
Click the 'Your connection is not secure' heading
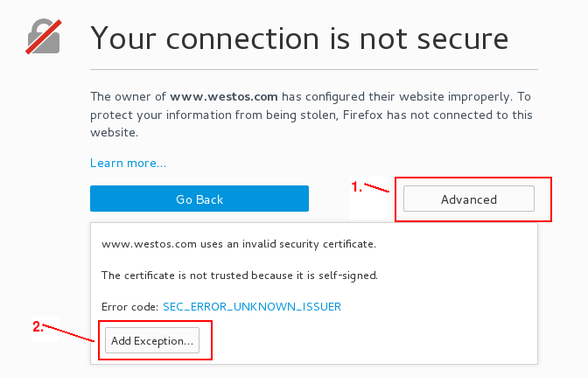click(299, 38)
